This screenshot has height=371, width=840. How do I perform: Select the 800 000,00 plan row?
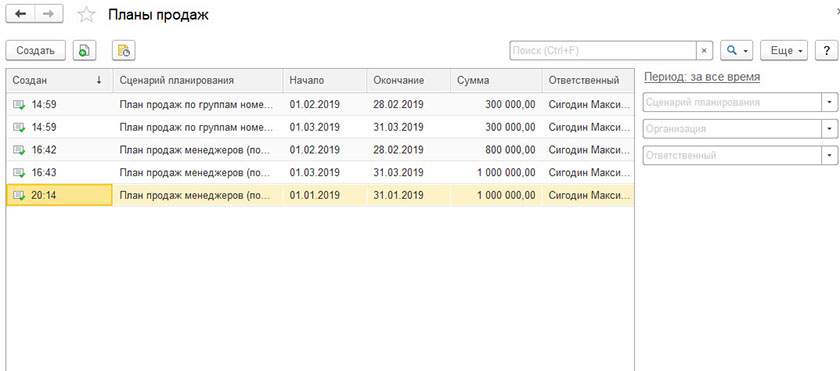coord(320,150)
